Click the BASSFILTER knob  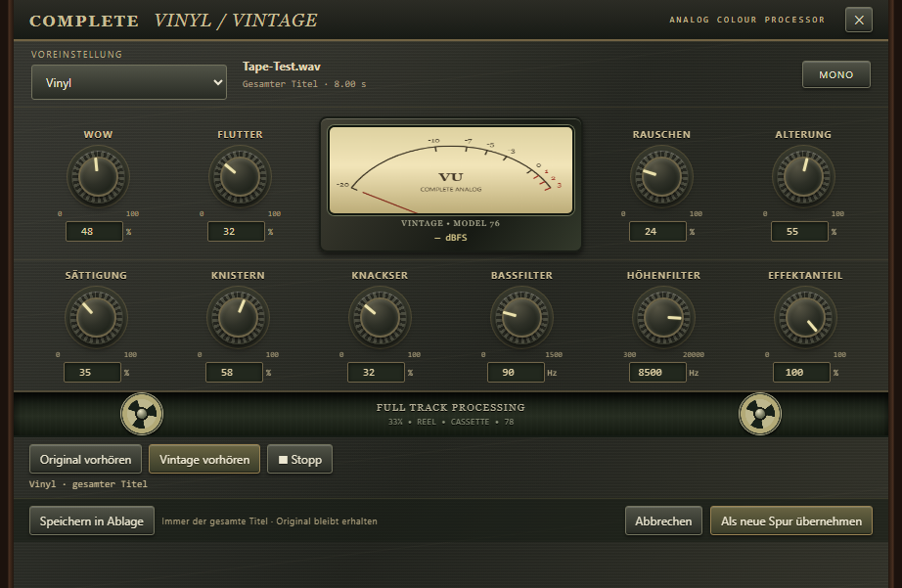(521, 318)
